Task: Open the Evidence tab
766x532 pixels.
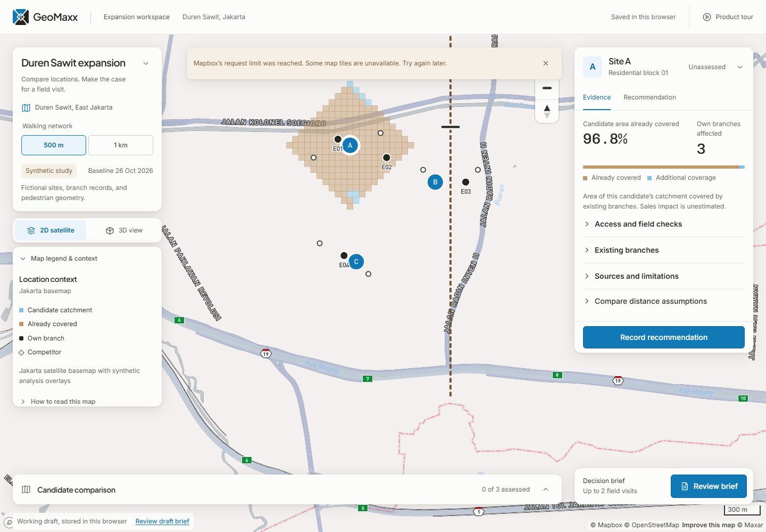Action: (x=597, y=97)
